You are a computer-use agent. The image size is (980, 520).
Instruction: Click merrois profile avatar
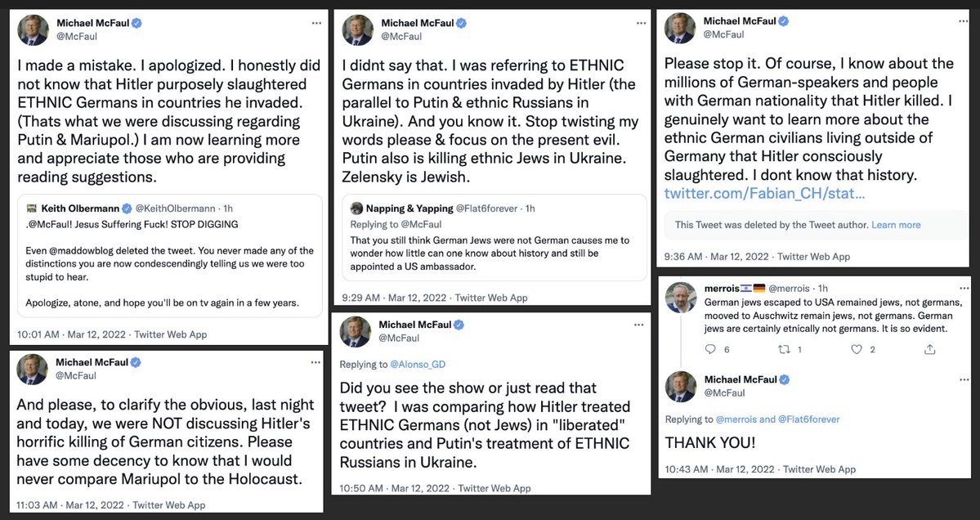click(x=681, y=298)
